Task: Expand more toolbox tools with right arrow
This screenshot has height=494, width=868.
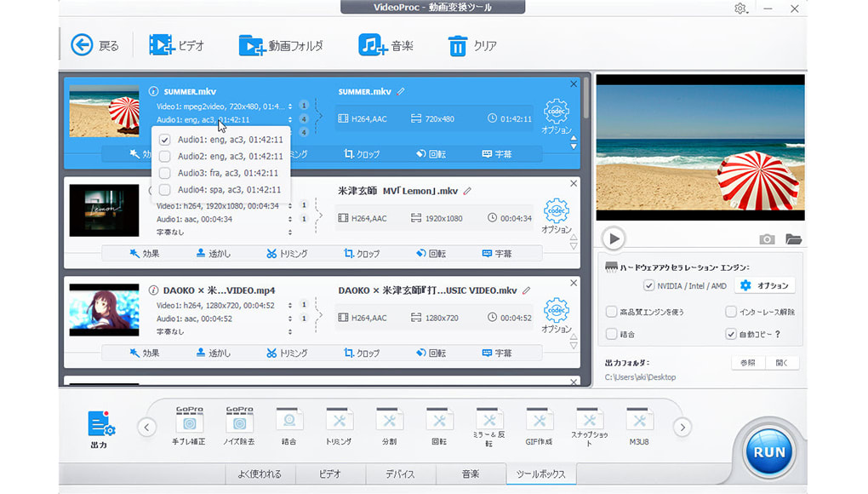Action: [x=681, y=426]
